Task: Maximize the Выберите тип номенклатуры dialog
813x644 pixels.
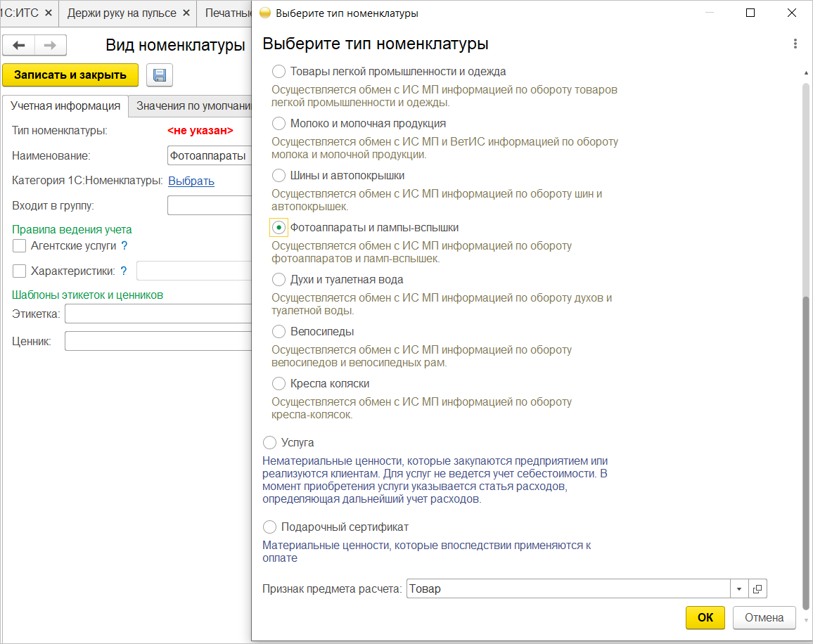Action: pyautogui.click(x=750, y=13)
